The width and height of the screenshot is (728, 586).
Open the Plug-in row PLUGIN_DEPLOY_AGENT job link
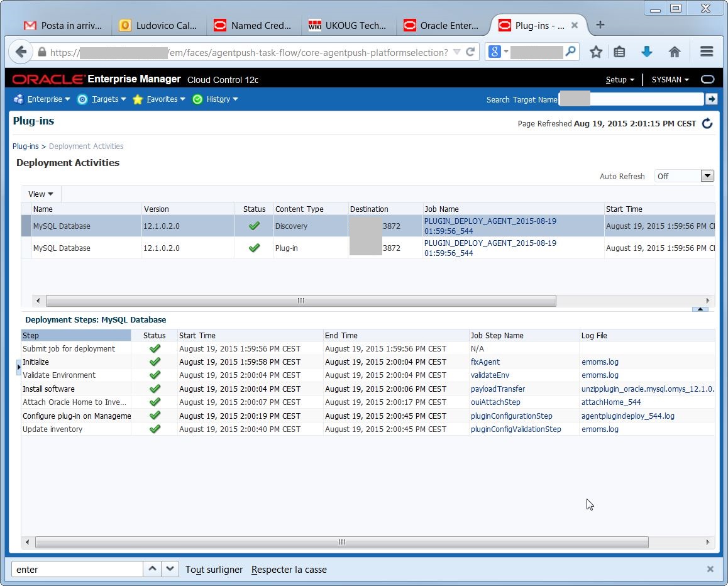click(x=490, y=248)
